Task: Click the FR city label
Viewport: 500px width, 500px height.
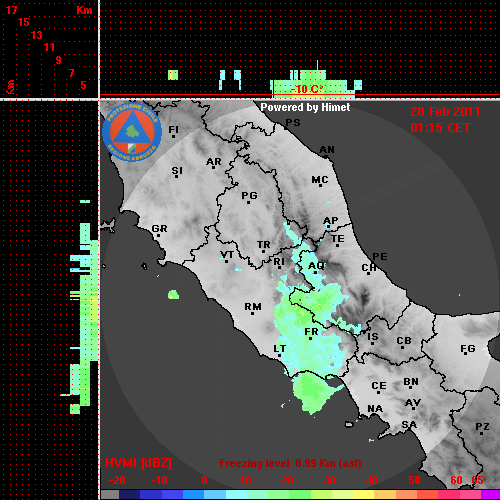Action: (311, 332)
